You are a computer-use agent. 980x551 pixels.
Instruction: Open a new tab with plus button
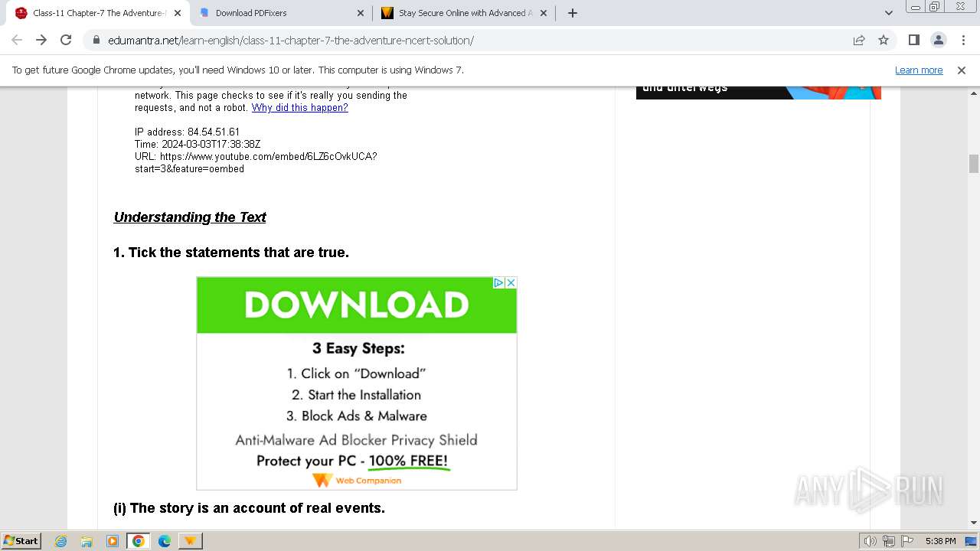[572, 13]
